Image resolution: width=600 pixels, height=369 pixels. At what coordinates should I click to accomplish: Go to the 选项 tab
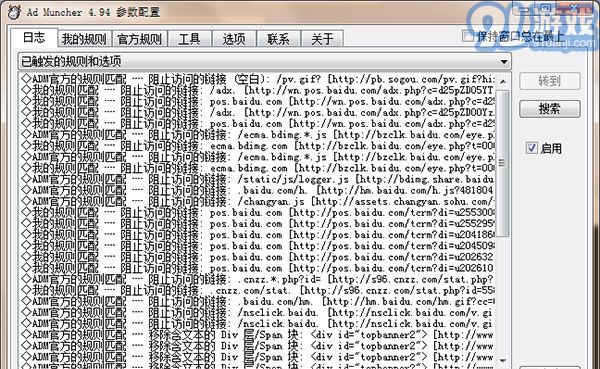[234, 39]
